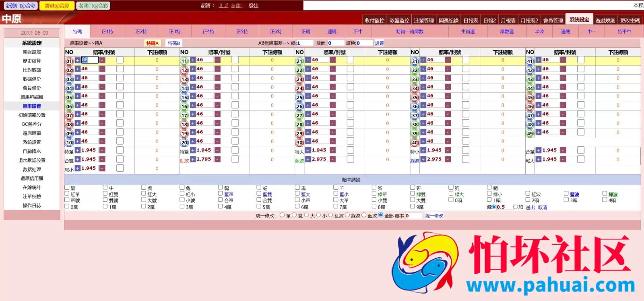
Task: Select the 紅波 radio in 統一修改
Action: [x=330, y=215]
